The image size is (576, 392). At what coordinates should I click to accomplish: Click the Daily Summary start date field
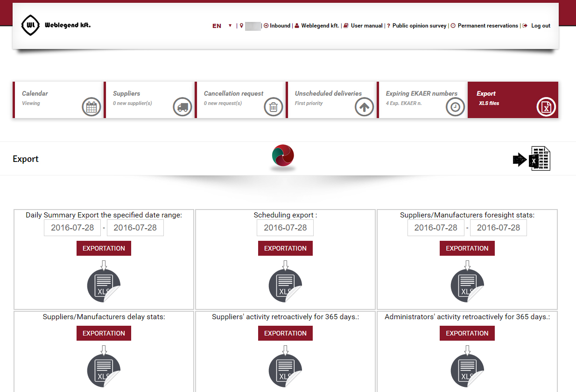coord(72,228)
